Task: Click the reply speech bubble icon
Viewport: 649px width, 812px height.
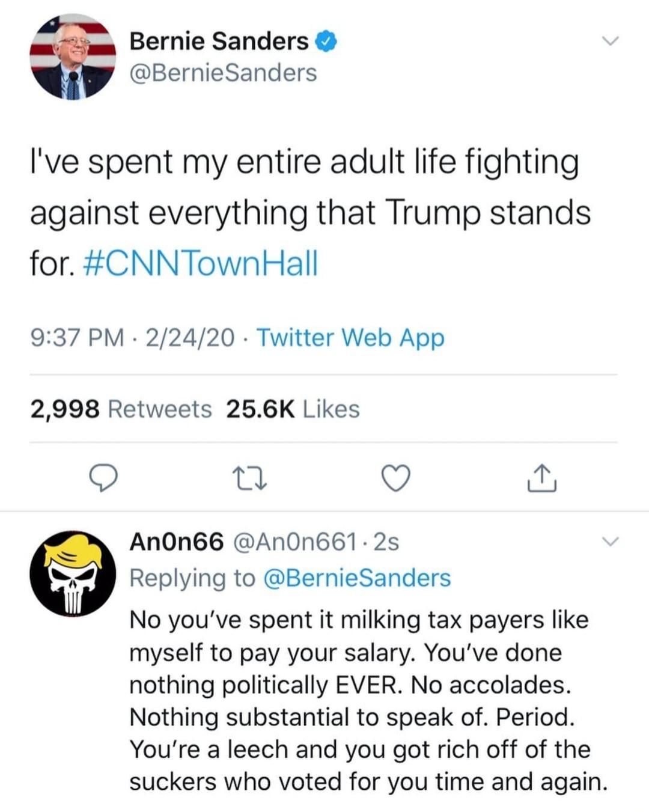Action: 103,478
